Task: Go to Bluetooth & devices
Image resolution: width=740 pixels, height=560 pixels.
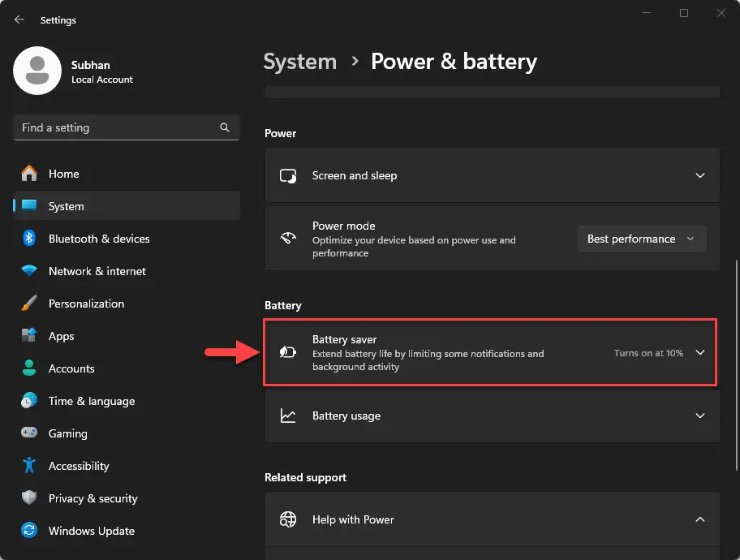Action: click(x=127, y=238)
